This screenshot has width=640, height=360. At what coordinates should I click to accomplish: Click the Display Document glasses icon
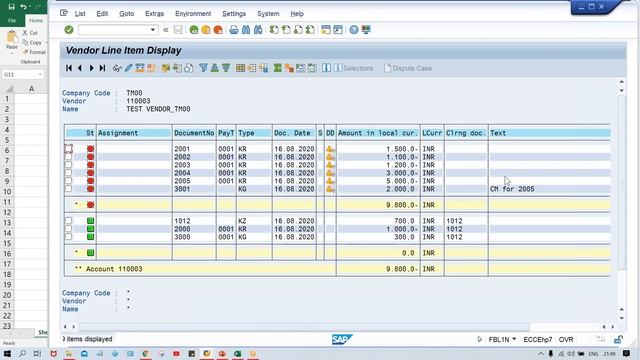click(x=117, y=68)
